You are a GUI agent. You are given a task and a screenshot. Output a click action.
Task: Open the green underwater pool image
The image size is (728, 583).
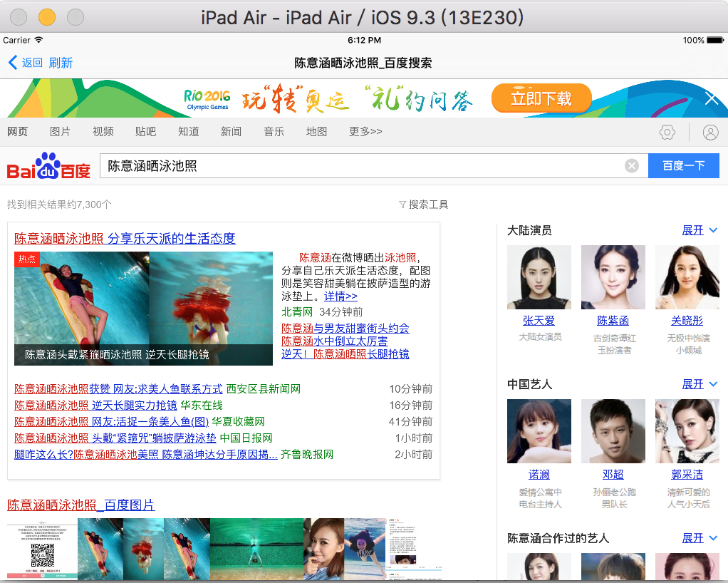click(256, 549)
